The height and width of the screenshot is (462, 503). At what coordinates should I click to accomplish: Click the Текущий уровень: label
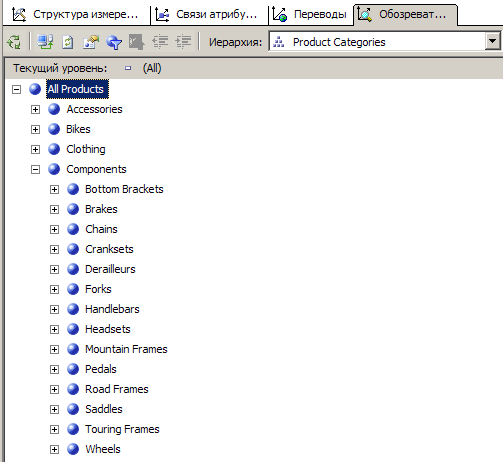(60, 68)
